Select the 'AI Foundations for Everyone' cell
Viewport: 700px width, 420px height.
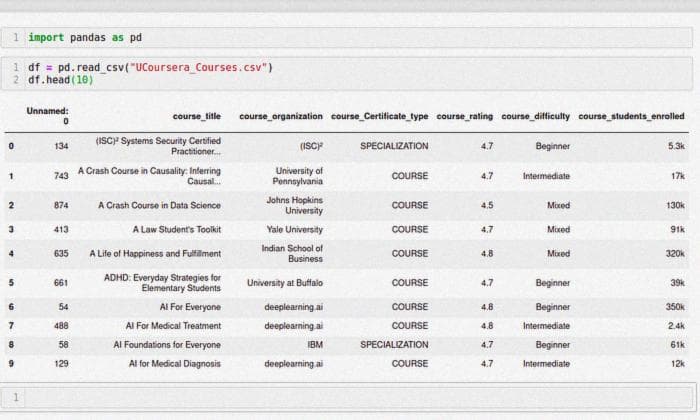pyautogui.click(x=167, y=345)
